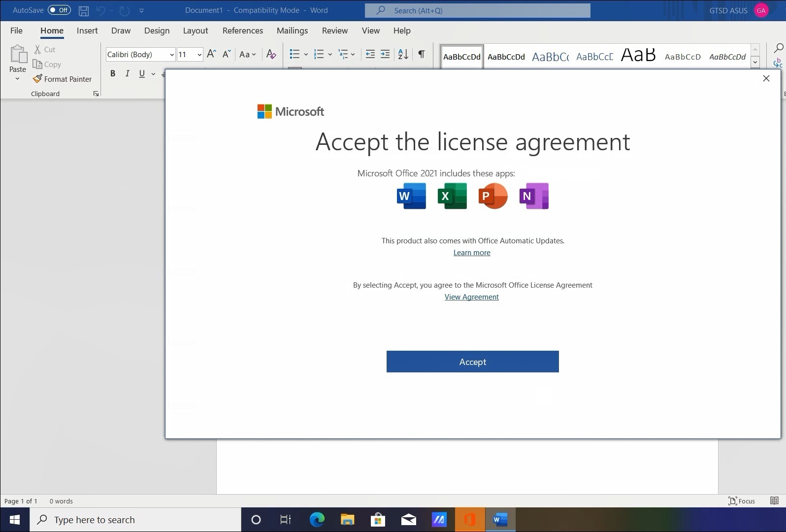Open the Clipboard pane launcher
The height and width of the screenshot is (532, 786).
[x=96, y=94]
